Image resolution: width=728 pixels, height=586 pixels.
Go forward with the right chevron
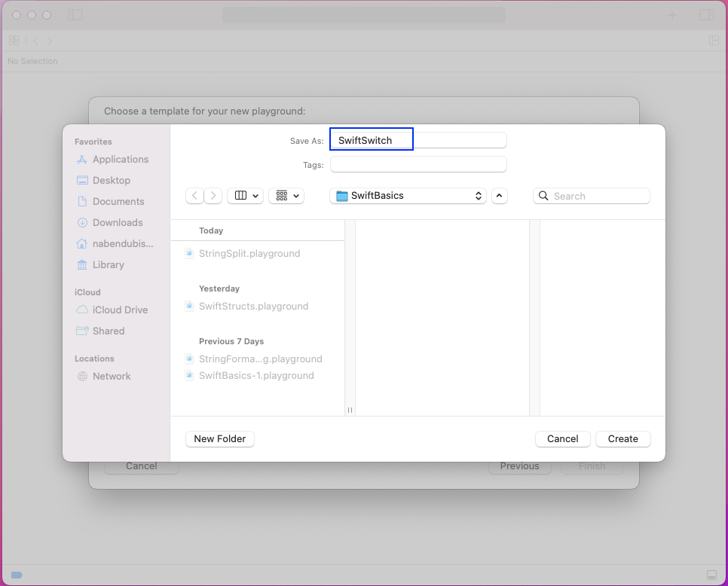pos(213,196)
